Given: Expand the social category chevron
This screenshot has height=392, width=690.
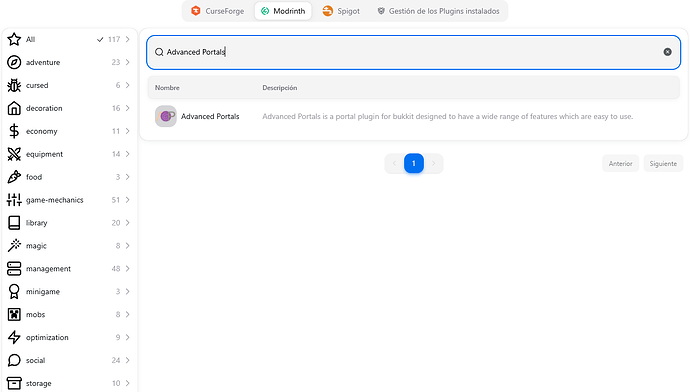Looking at the screenshot, I should (127, 360).
